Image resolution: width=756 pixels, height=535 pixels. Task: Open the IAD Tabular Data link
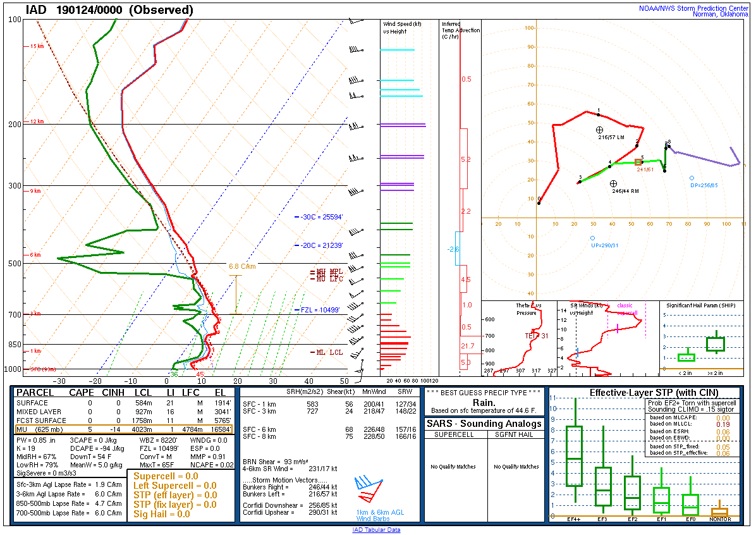pos(376,530)
